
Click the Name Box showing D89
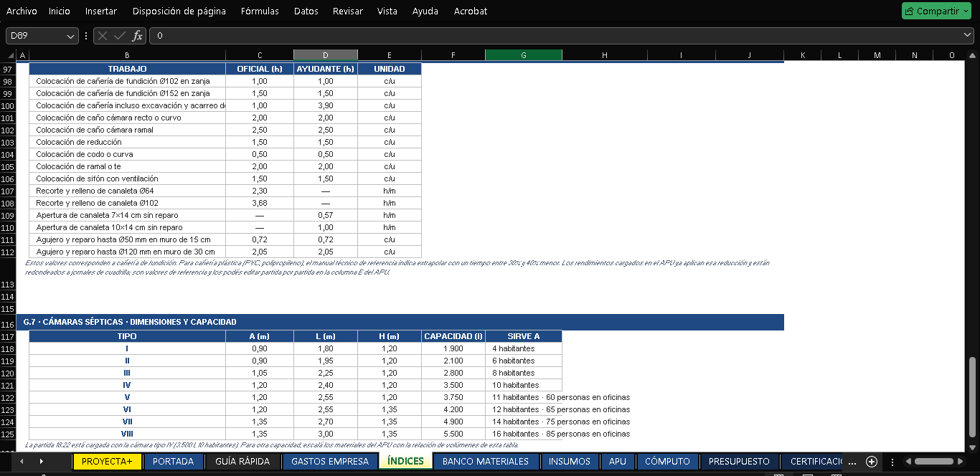click(37, 36)
